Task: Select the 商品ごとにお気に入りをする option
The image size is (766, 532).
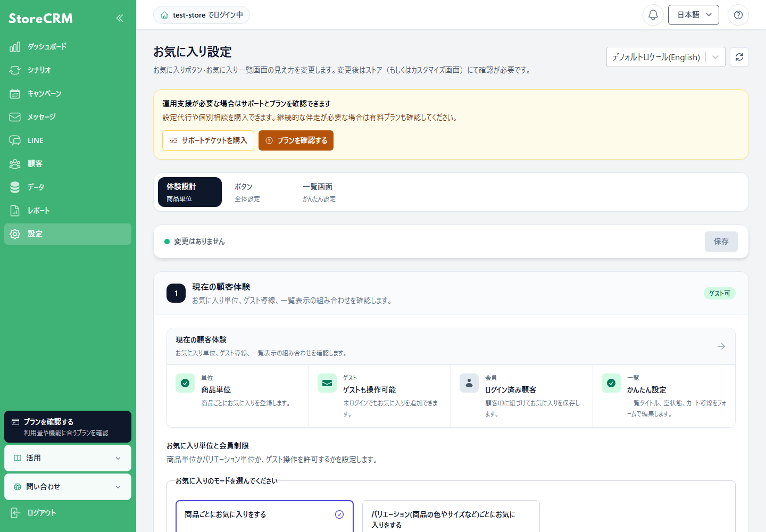Action: click(264, 516)
